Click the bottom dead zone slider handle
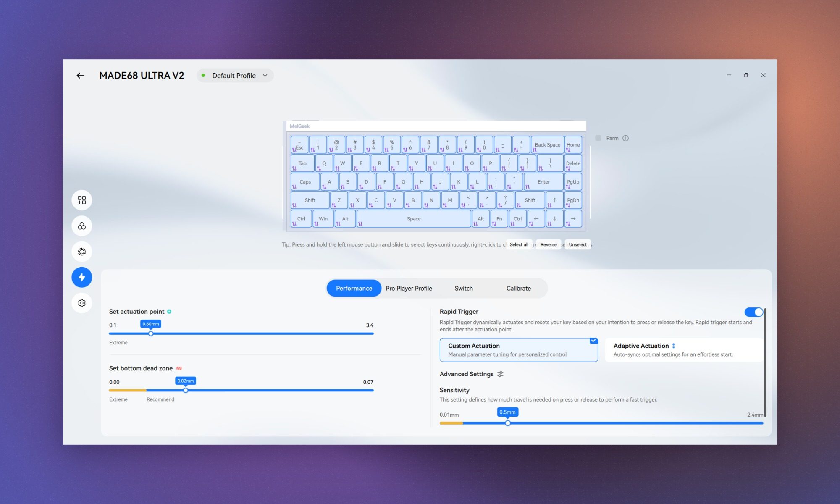 click(x=186, y=390)
